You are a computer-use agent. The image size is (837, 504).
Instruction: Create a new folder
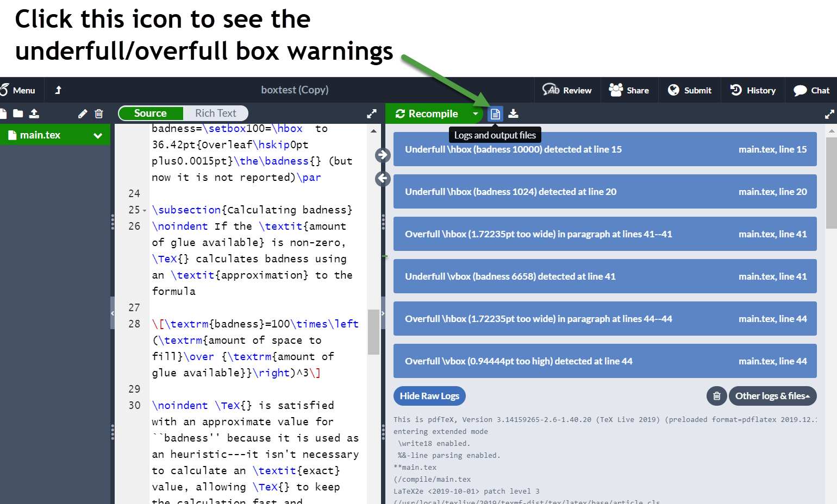pyautogui.click(x=18, y=113)
